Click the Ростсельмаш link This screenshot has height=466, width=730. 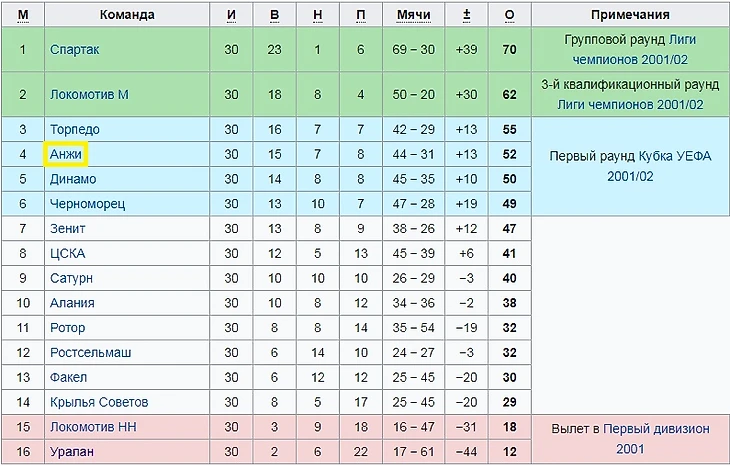click(90, 353)
